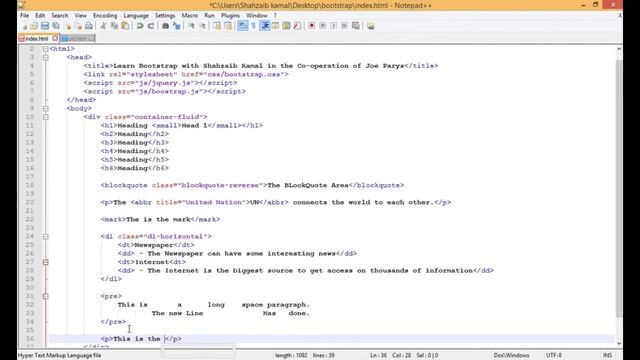Toggle Word Wrap in the toolbar

pos(242,26)
